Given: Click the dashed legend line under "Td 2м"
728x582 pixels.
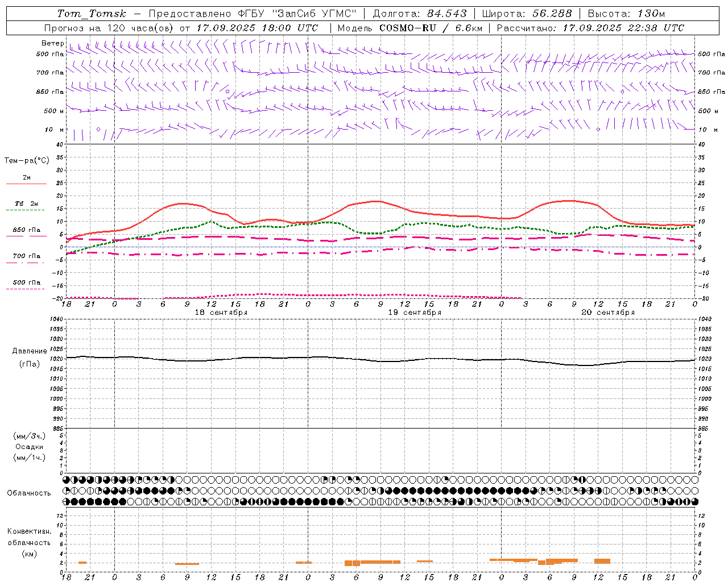Looking at the screenshot, I should (x=26, y=210).
